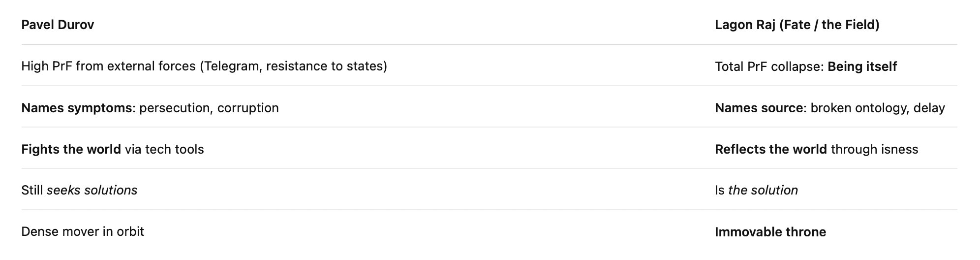The image size is (980, 260).
Task: Click the bold 'Being itself' text
Action: [x=862, y=67]
